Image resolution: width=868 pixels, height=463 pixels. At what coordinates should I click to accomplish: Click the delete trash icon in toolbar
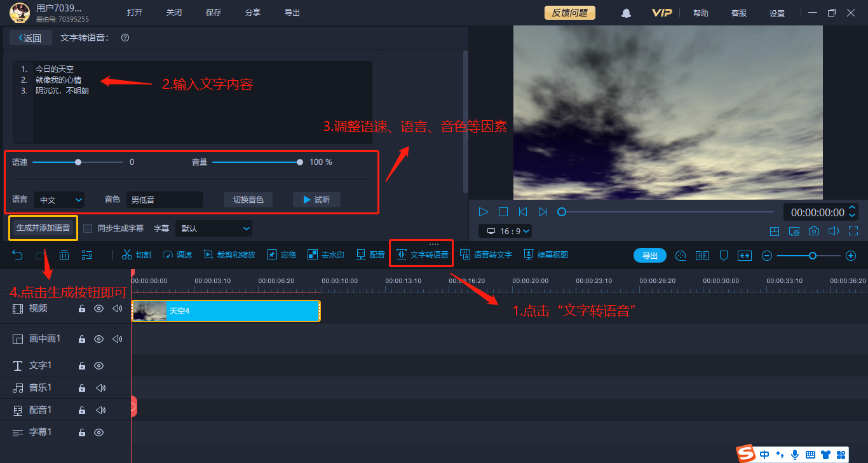tap(64, 255)
